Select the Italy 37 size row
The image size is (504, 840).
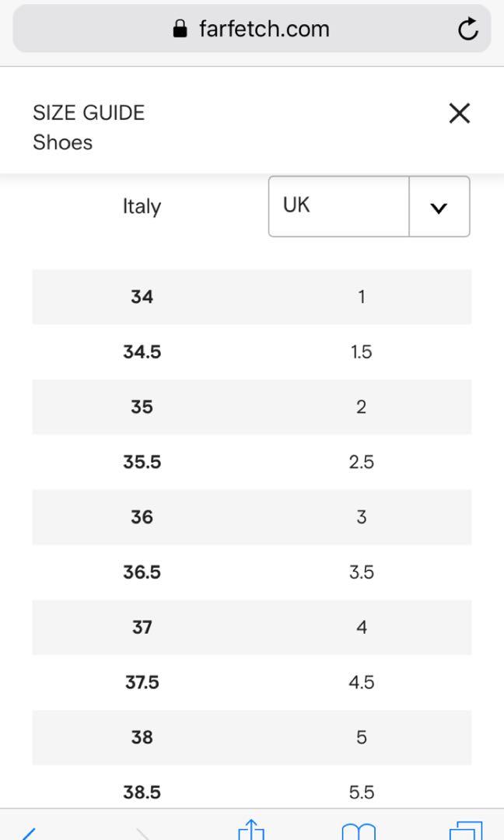252,627
